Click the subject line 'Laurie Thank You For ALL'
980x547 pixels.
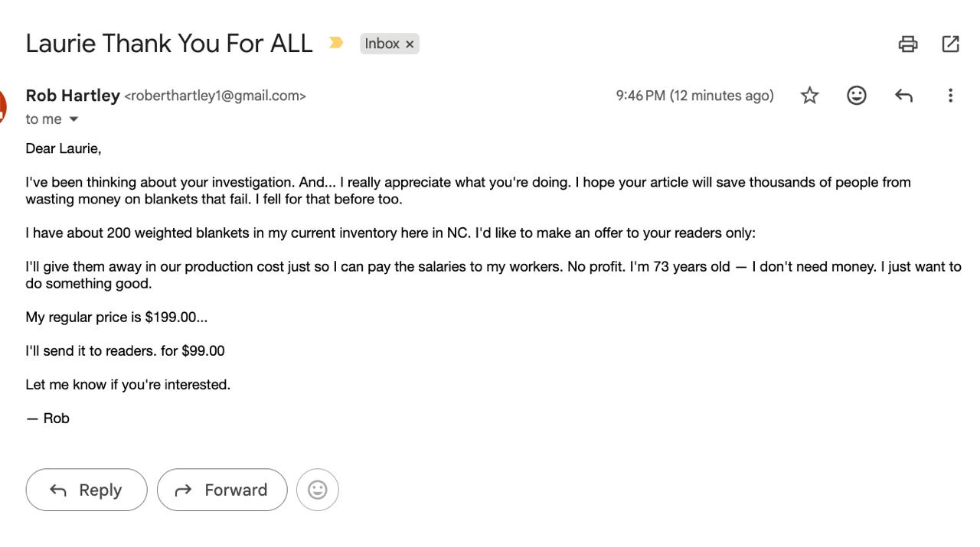168,44
